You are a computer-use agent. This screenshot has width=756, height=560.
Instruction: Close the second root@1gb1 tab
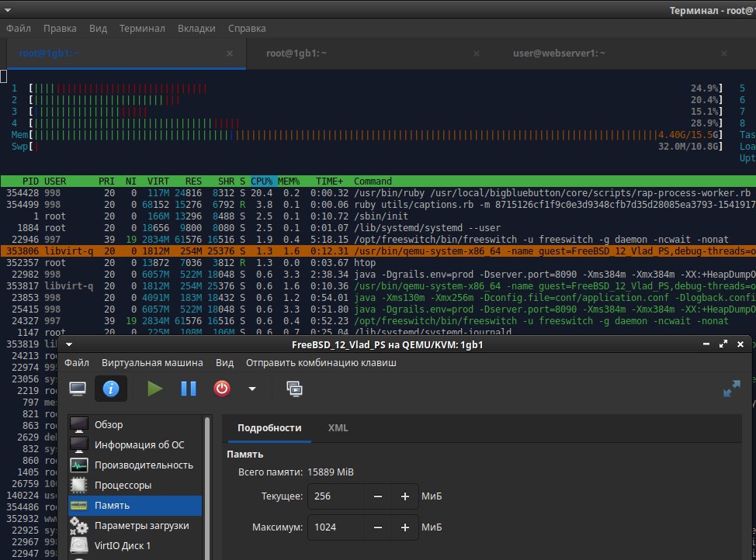pyautogui.click(x=477, y=54)
